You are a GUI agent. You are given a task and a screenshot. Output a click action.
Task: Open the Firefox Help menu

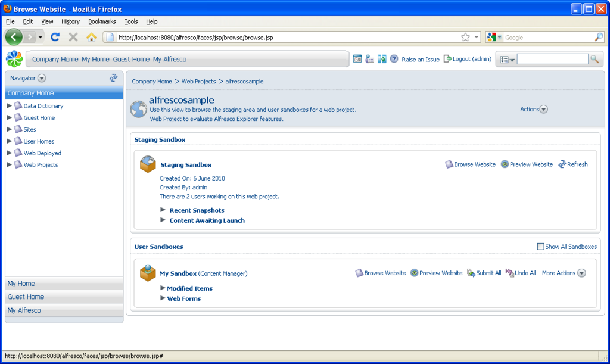click(152, 21)
